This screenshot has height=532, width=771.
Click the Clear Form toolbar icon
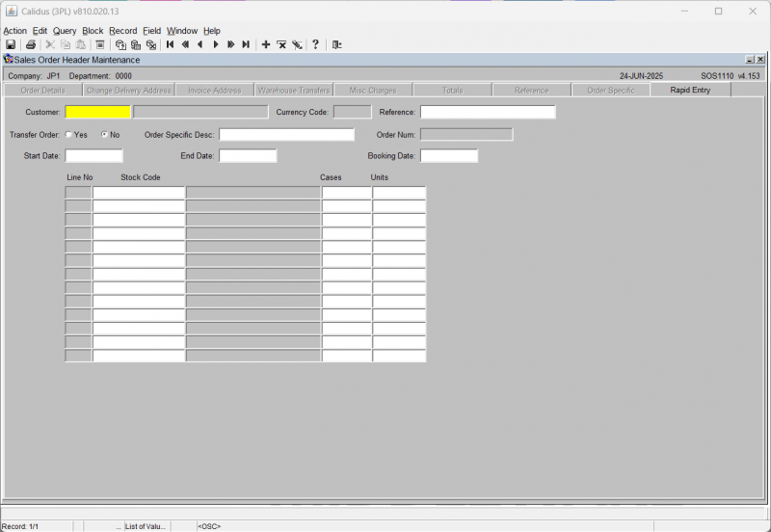pyautogui.click(x=100, y=44)
